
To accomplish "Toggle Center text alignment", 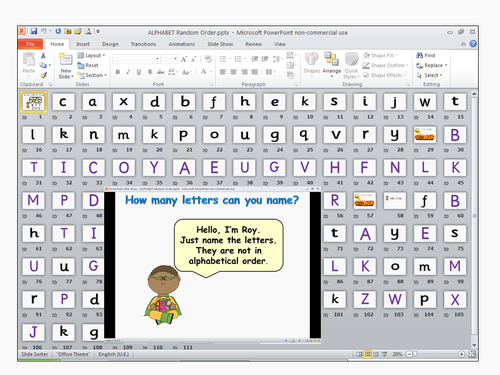I will (234, 72).
